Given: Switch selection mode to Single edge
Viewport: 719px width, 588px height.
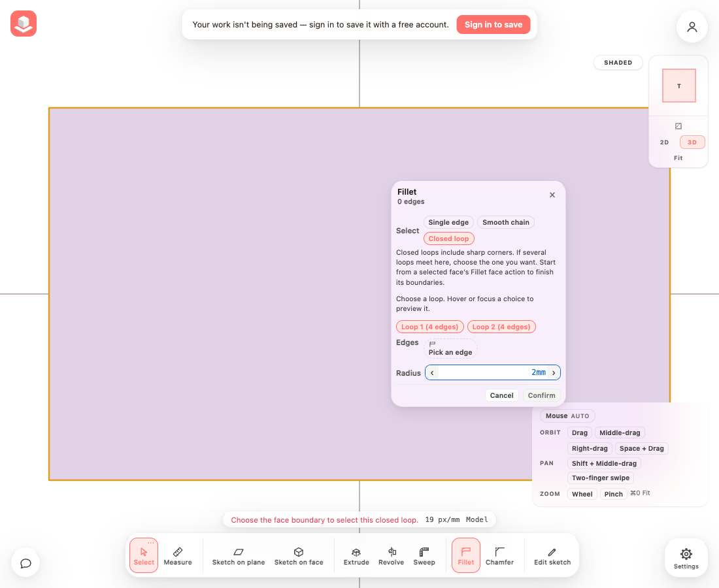Looking at the screenshot, I should (448, 222).
